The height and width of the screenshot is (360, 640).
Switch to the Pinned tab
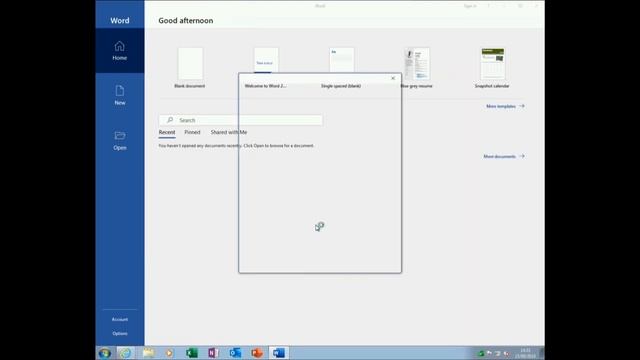click(192, 132)
